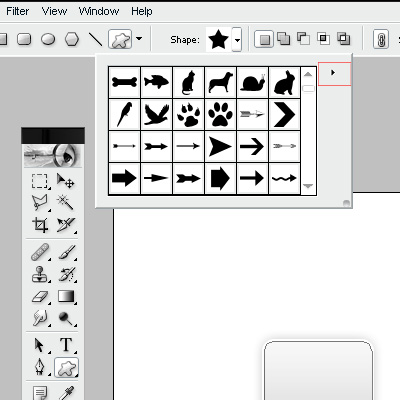
Task: Choose the pentagon block arrow shape
Action: pos(220,178)
